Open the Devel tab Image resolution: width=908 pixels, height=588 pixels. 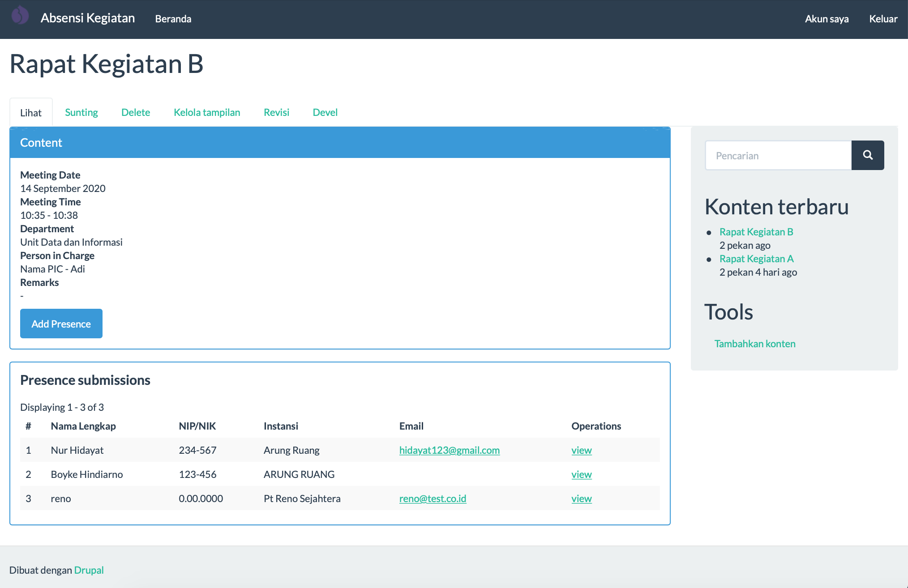coord(325,112)
